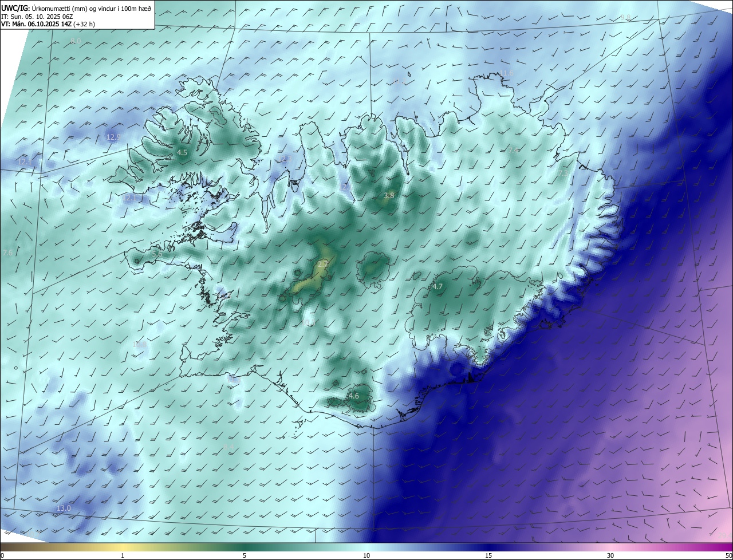Click the 12.9 value label on map
Screen dimensions: 733x560
point(114,137)
